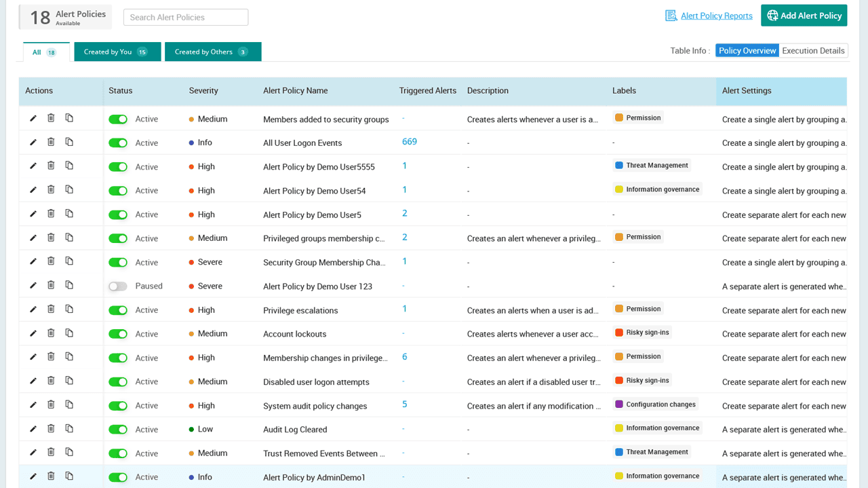Screen dimensions: 868x488
Task: Delete the Alert Policy by Demo User5555
Action: [x=51, y=166]
